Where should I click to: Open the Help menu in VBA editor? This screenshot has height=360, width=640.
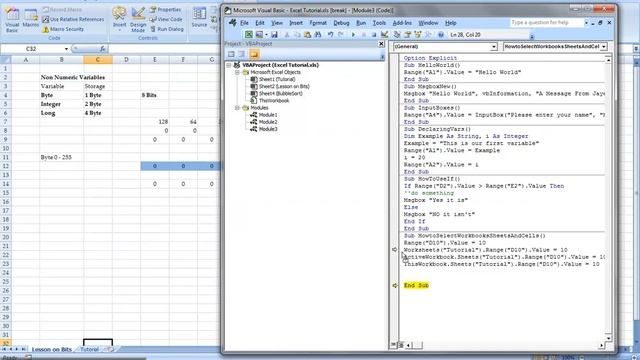[x=451, y=23]
